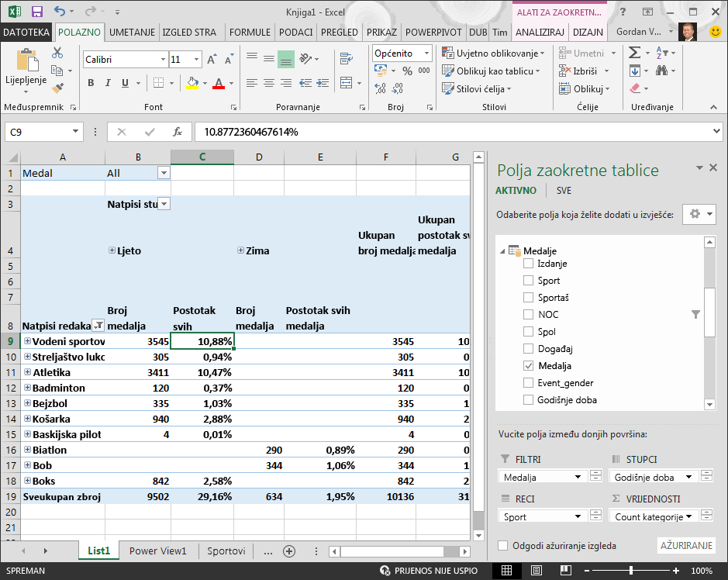Viewport: 728px width, 580px height.
Task: Click the Undo arrow icon
Action: (59, 11)
